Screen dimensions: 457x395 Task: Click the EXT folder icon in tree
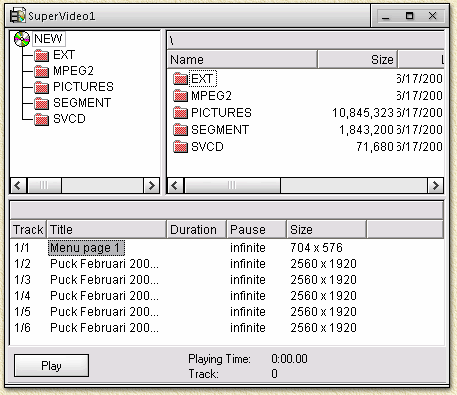pos(42,55)
